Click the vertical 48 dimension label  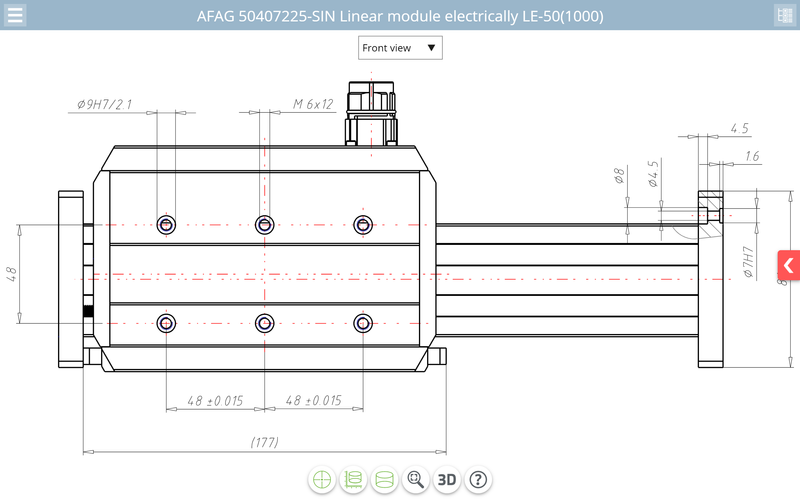click(x=11, y=274)
